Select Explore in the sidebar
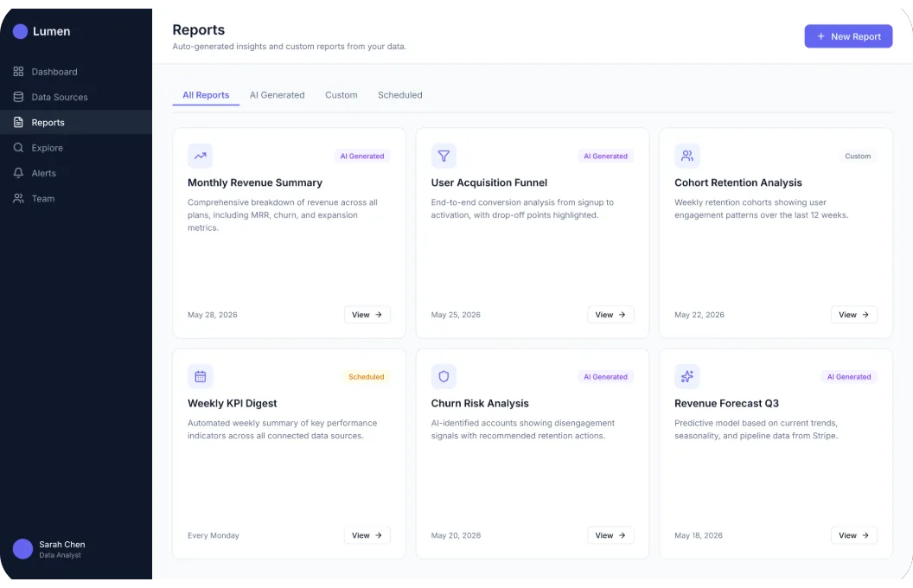Screen dimensions: 913x588 (76, 147)
